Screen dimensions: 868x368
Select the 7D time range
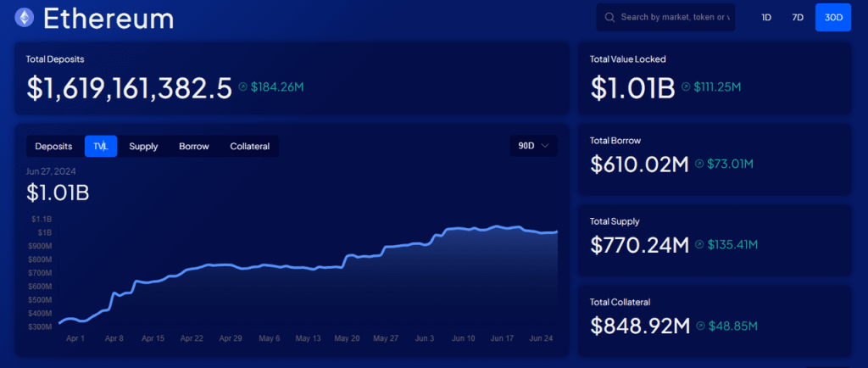797,17
